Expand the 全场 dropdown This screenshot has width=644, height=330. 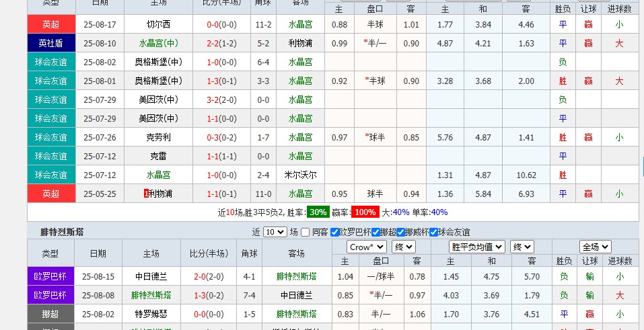tap(595, 247)
